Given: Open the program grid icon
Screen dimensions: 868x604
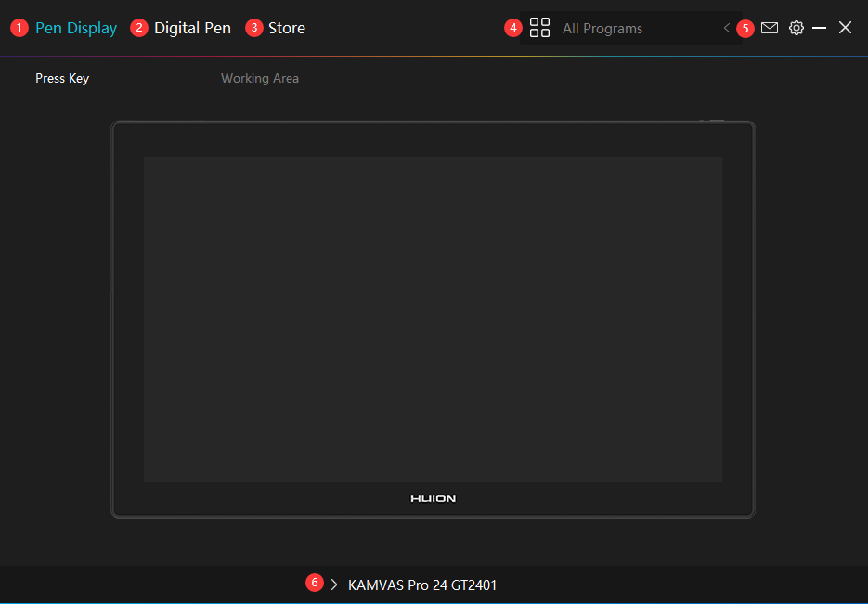Looking at the screenshot, I should [539, 28].
